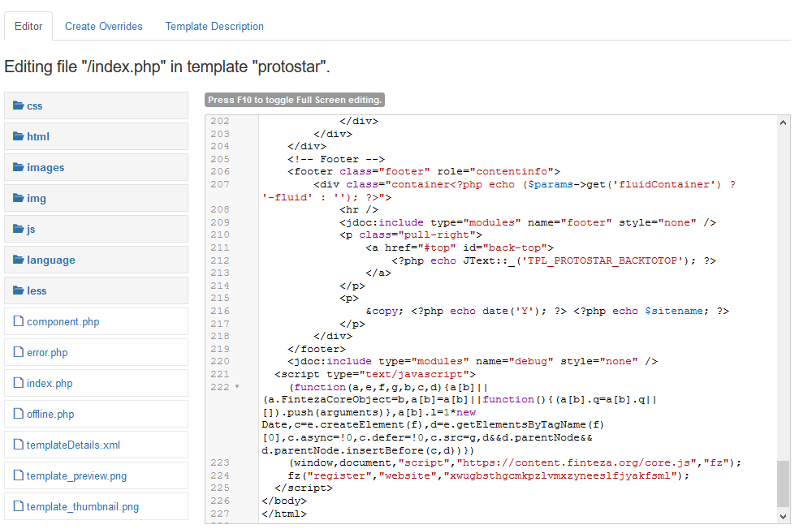
Task: Collapse code fold arrow at line 222
Action: click(x=237, y=387)
